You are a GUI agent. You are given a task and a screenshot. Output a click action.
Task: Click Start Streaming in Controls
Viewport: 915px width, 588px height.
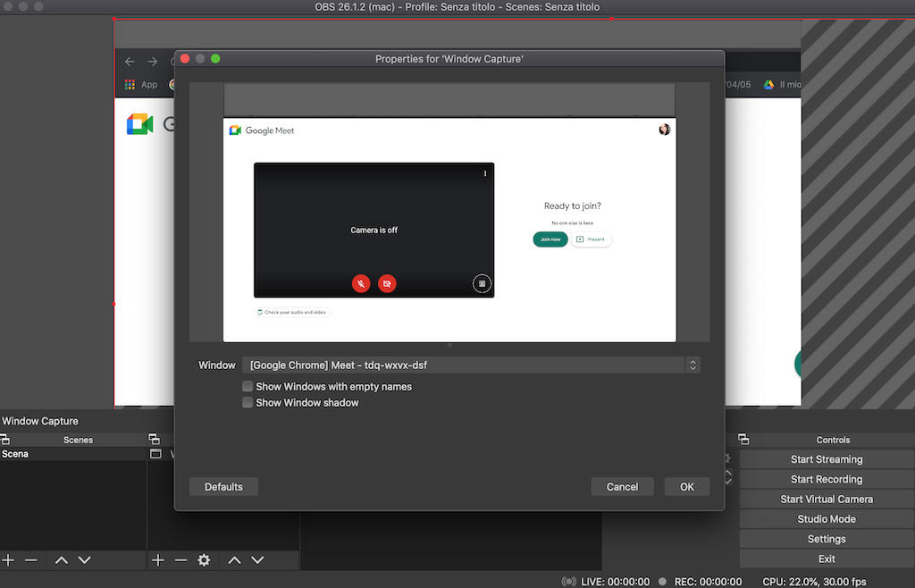[827, 459]
